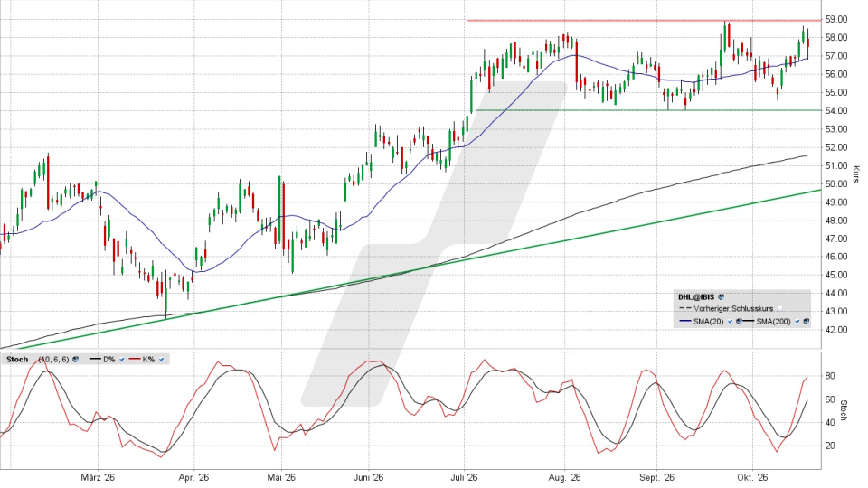Screen dimensions: 868x488
Task: Click the D% legend label
Action: pyautogui.click(x=109, y=360)
